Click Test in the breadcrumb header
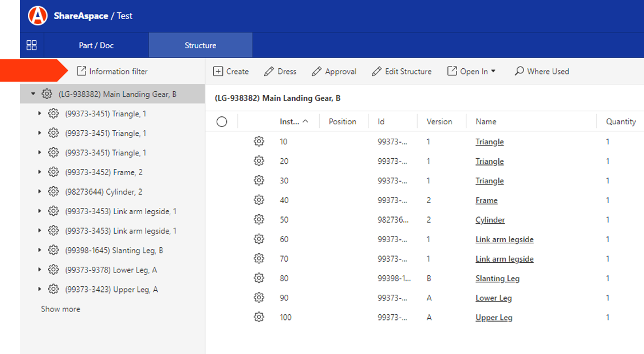The height and width of the screenshot is (354, 644). pyautogui.click(x=125, y=16)
